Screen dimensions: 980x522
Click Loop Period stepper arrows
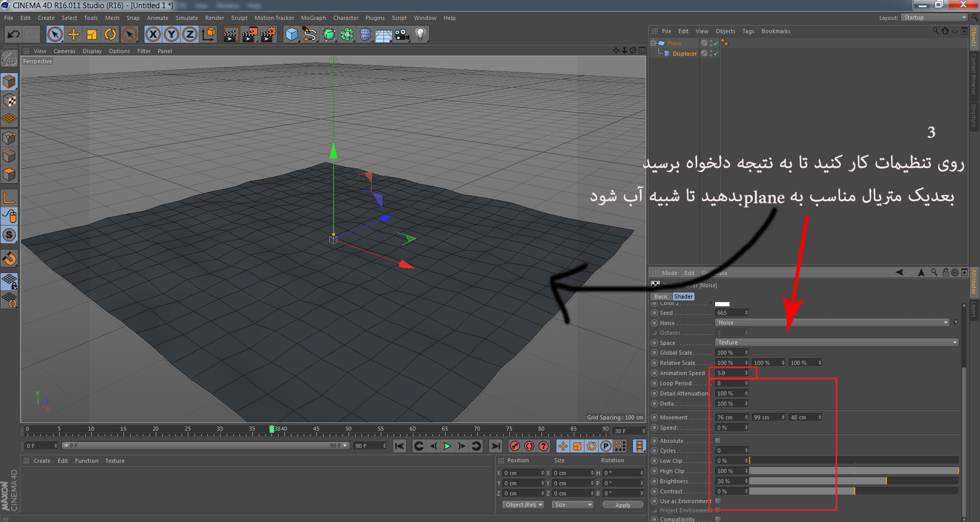(746, 383)
